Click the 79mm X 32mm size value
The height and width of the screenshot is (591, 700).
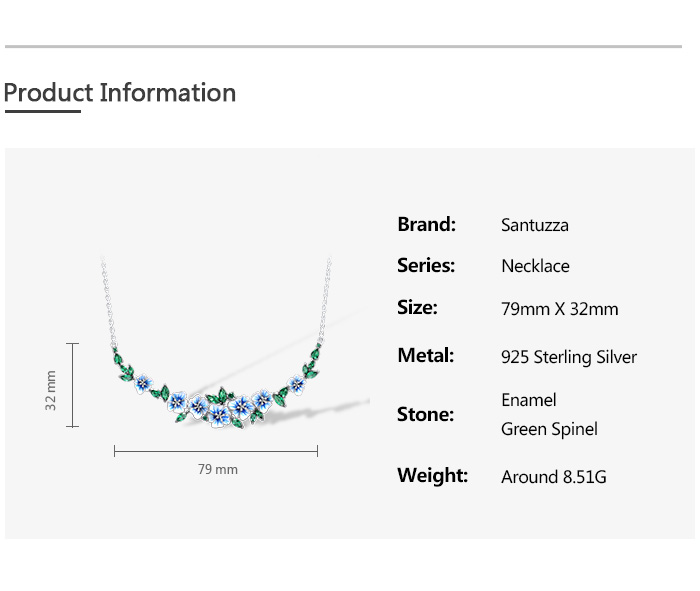[559, 309]
